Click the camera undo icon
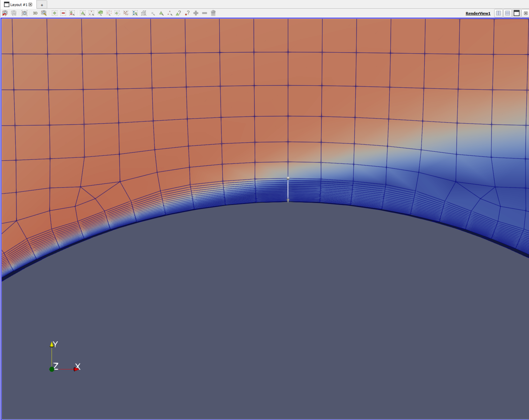The width and height of the screenshot is (529, 420). (5, 13)
